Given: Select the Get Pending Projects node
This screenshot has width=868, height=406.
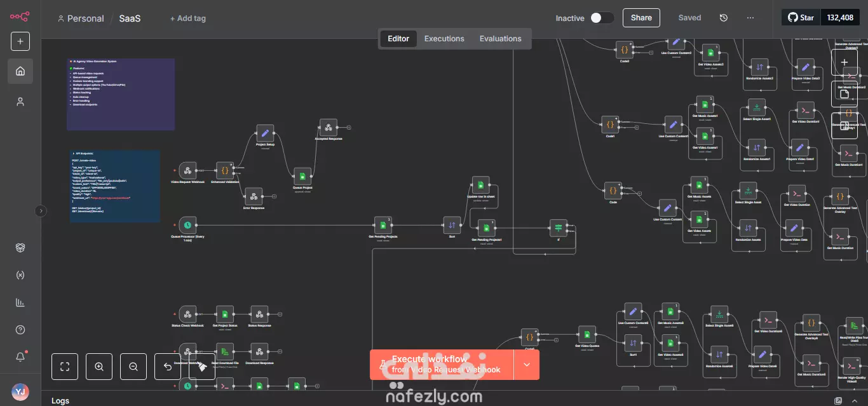Looking at the screenshot, I should (x=383, y=225).
